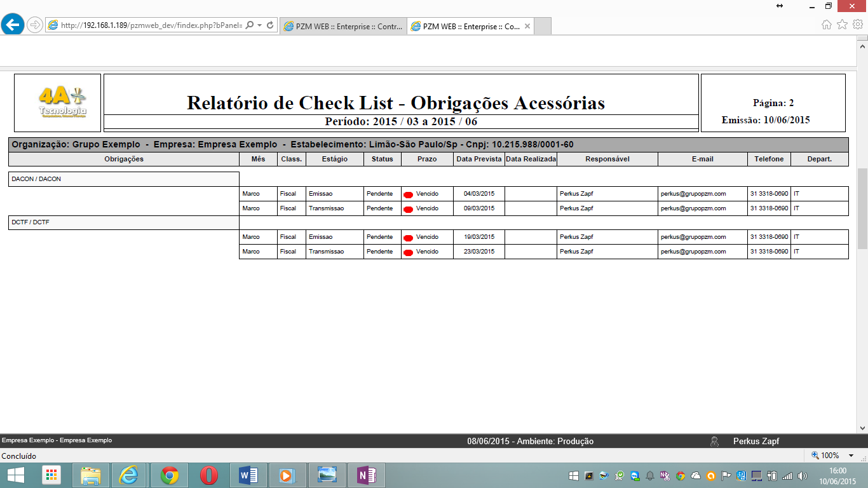The height and width of the screenshot is (488, 868).
Task: Open the Favorites star icon
Action: (x=842, y=25)
